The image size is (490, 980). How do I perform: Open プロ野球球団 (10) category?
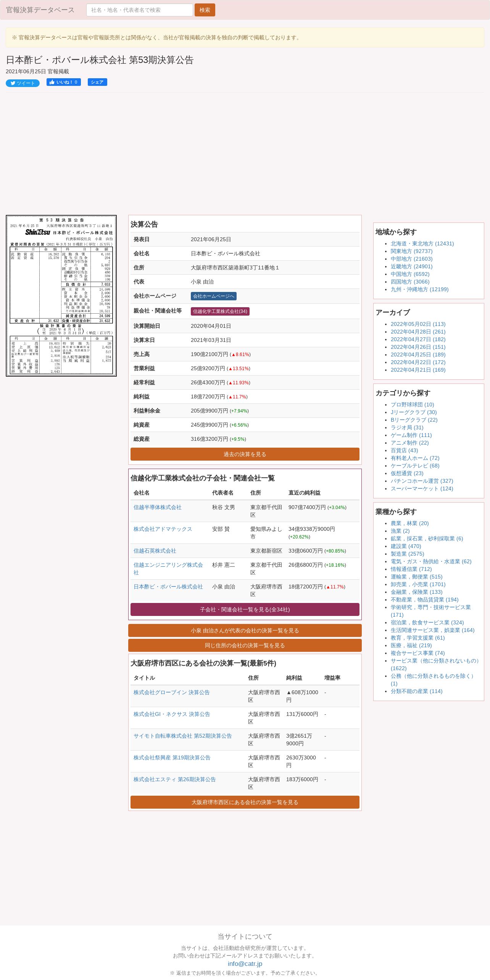pyautogui.click(x=412, y=405)
